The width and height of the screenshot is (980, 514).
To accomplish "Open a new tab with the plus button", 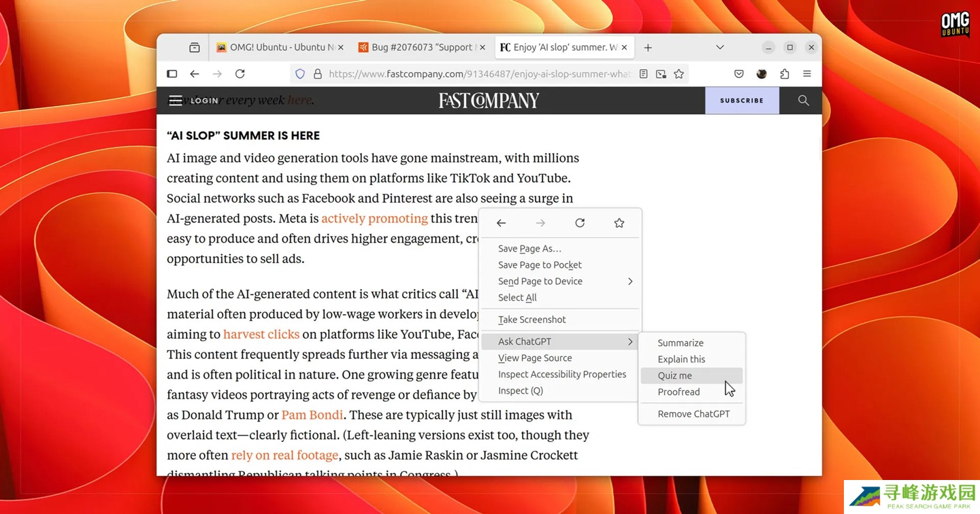I will point(648,48).
